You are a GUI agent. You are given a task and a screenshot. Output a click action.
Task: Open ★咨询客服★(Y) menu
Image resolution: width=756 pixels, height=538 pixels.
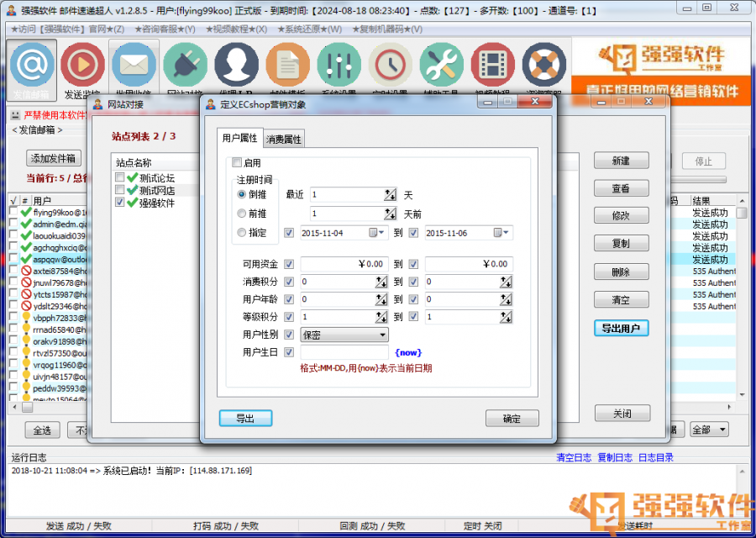(165, 29)
